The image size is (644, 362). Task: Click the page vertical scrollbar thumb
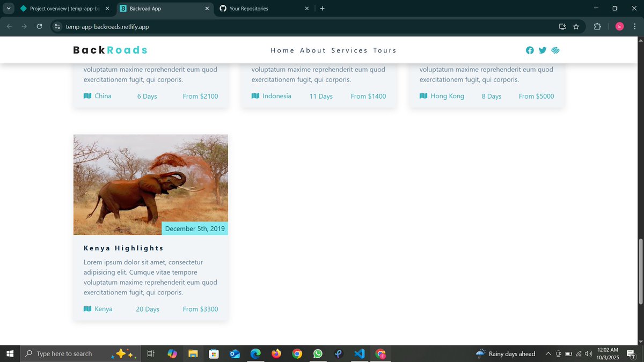(x=640, y=271)
